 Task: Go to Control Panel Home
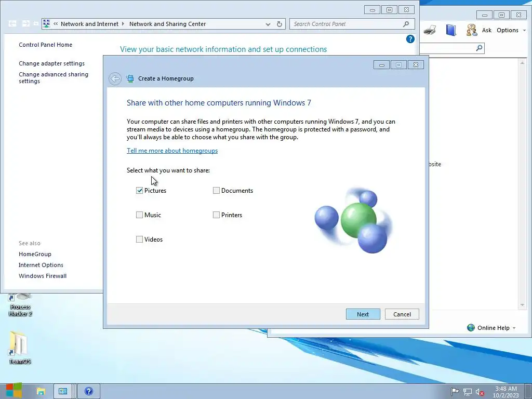(46, 45)
